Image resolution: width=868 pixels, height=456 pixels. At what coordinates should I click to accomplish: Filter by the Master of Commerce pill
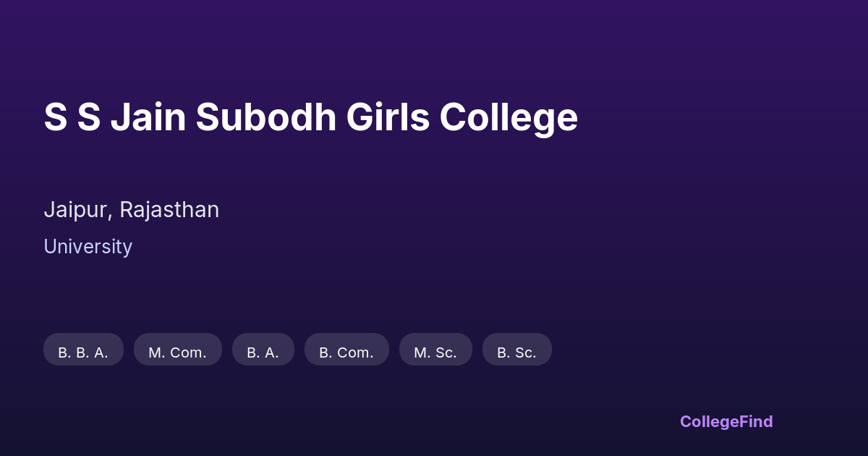pyautogui.click(x=177, y=350)
